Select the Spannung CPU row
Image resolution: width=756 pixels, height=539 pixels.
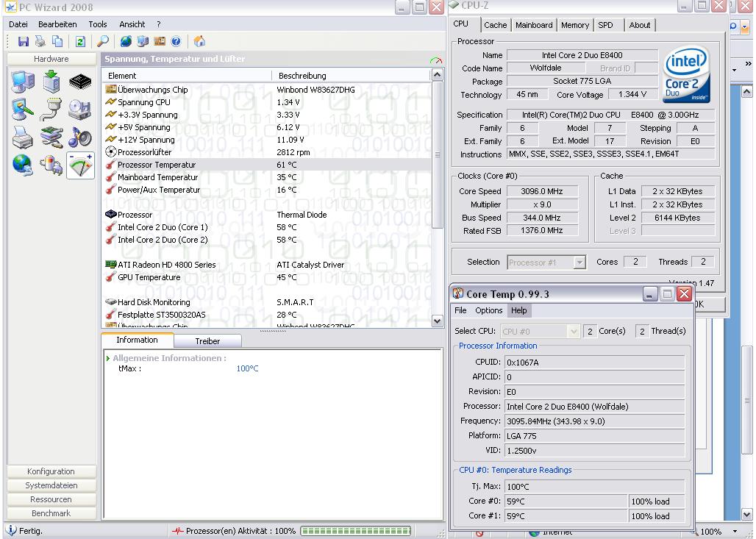click(267, 102)
